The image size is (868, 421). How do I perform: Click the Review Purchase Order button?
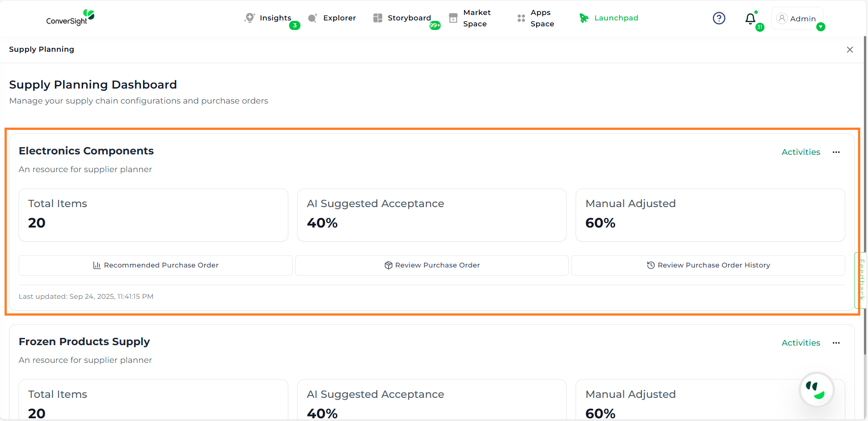click(x=432, y=265)
